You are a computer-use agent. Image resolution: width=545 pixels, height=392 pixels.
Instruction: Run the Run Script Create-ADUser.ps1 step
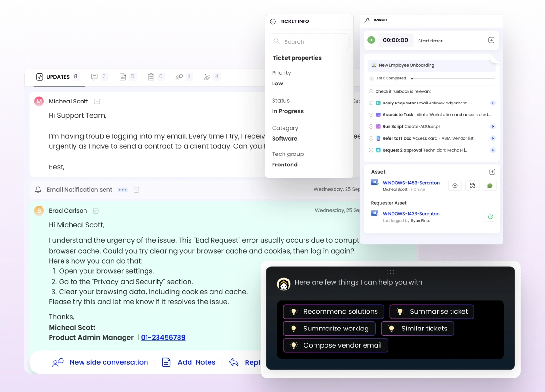click(x=493, y=127)
